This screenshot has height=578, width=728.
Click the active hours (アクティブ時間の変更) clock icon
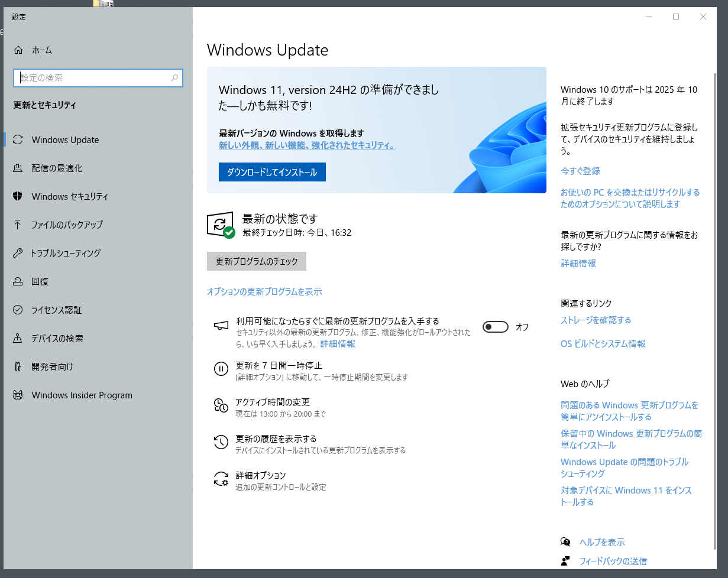[x=221, y=406]
